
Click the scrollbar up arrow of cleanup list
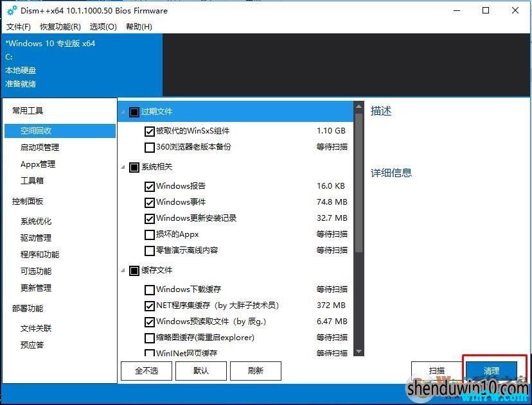(359, 107)
